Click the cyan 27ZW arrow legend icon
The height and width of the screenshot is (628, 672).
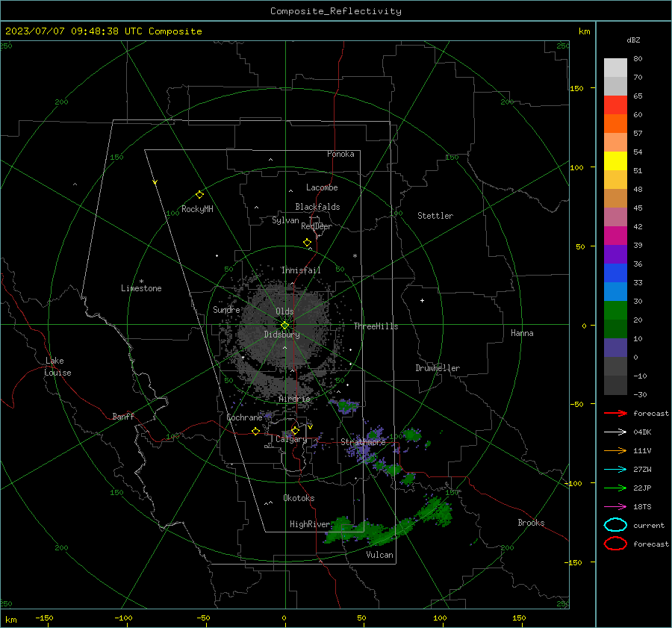[x=615, y=470]
